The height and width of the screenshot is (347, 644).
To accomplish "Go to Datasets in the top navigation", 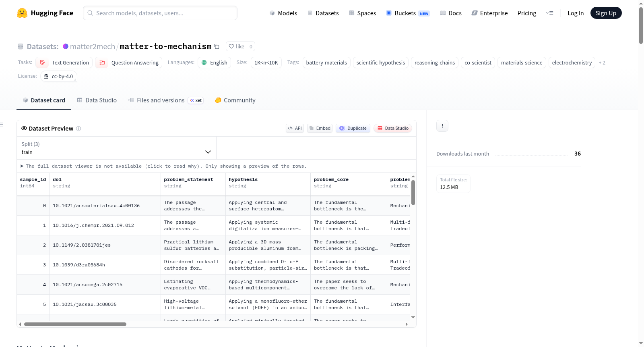I will tap(323, 13).
